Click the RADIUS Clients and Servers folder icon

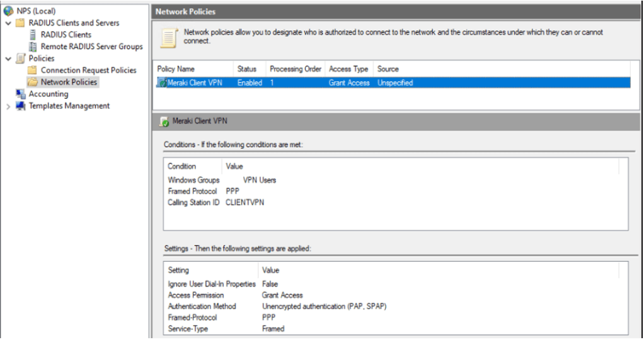[20, 23]
